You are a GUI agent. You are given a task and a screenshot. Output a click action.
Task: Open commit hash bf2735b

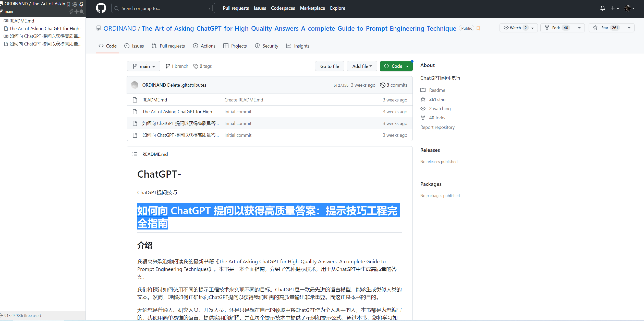pos(341,85)
